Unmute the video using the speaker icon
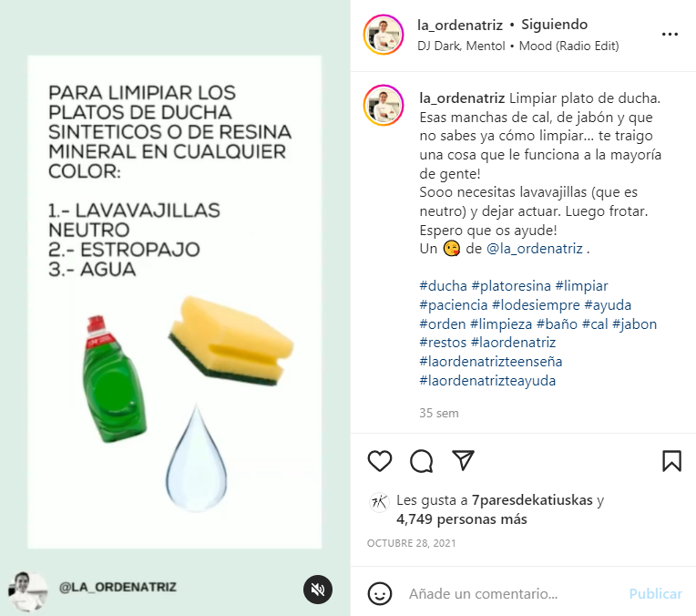The height and width of the screenshot is (616, 696). [318, 590]
